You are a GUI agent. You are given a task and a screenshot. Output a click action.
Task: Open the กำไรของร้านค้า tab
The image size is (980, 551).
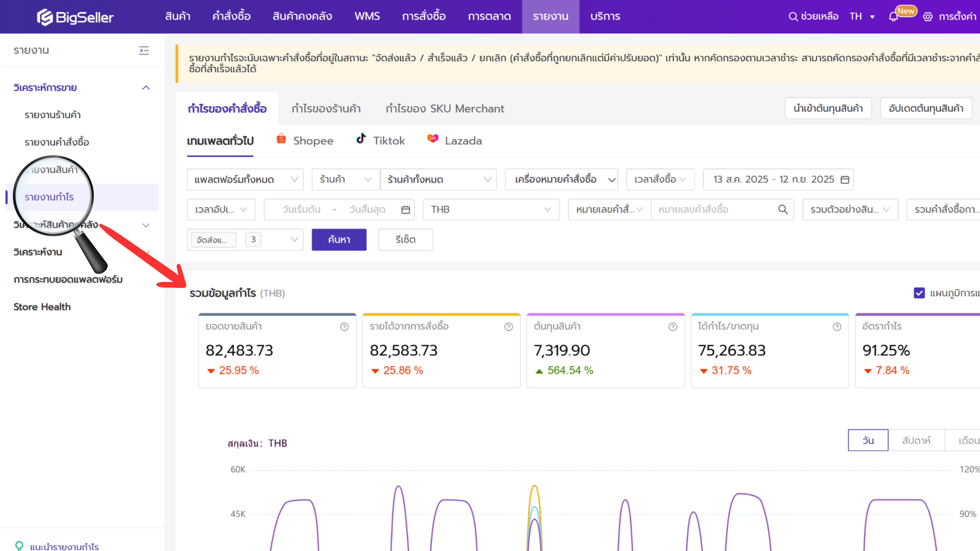[x=326, y=109]
